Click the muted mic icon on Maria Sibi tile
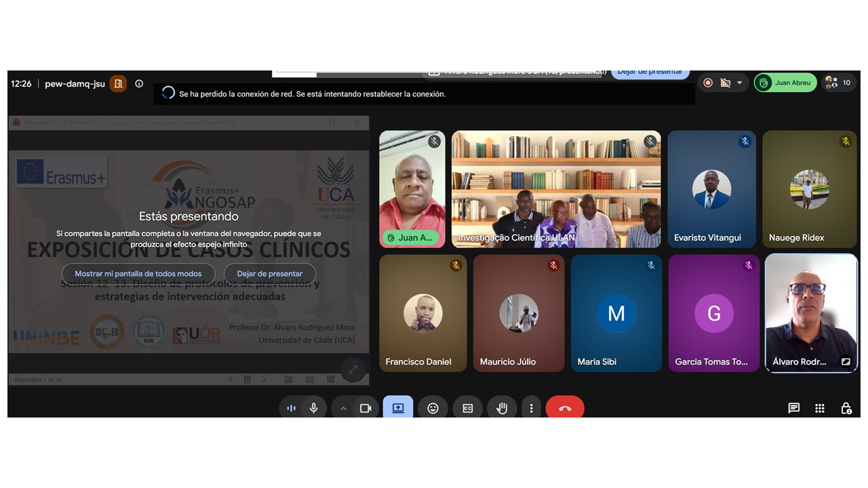The height and width of the screenshot is (488, 868). (651, 266)
